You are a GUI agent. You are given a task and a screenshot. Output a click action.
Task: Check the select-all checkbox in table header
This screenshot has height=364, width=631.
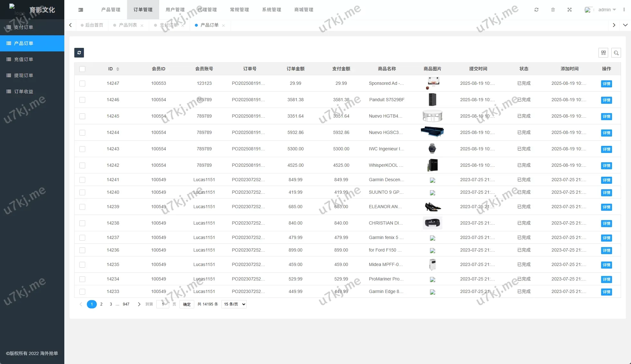click(82, 69)
